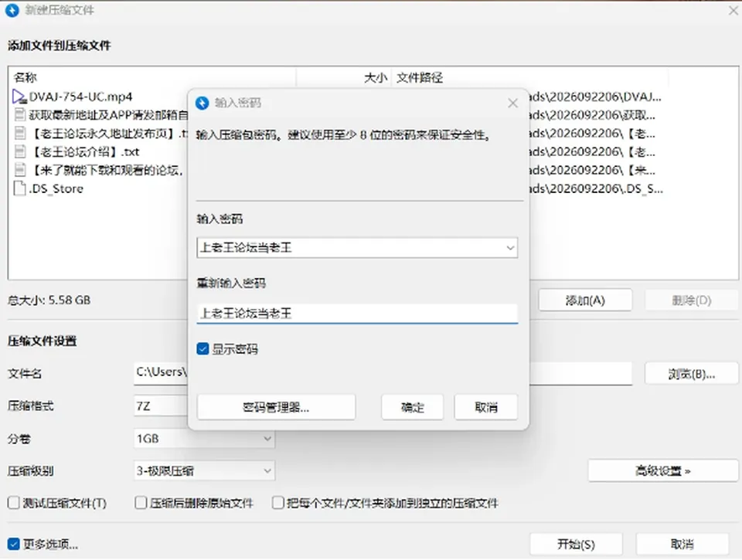Select the DVAJ-754-UC.mp4 file name

(81, 97)
